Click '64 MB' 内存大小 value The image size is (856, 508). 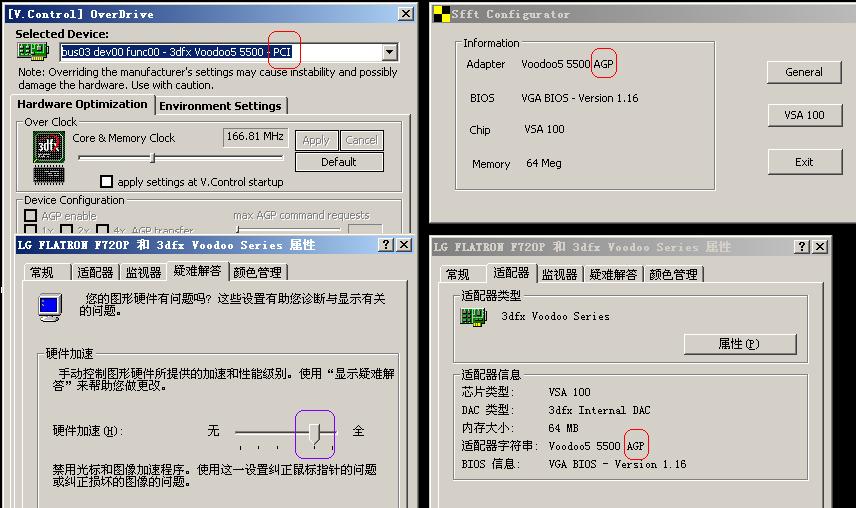click(x=563, y=428)
